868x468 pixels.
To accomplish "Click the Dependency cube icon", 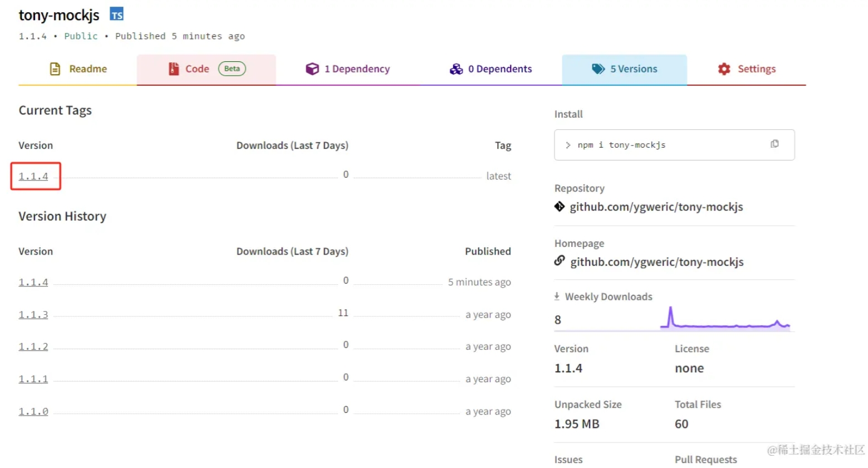I will tap(312, 69).
